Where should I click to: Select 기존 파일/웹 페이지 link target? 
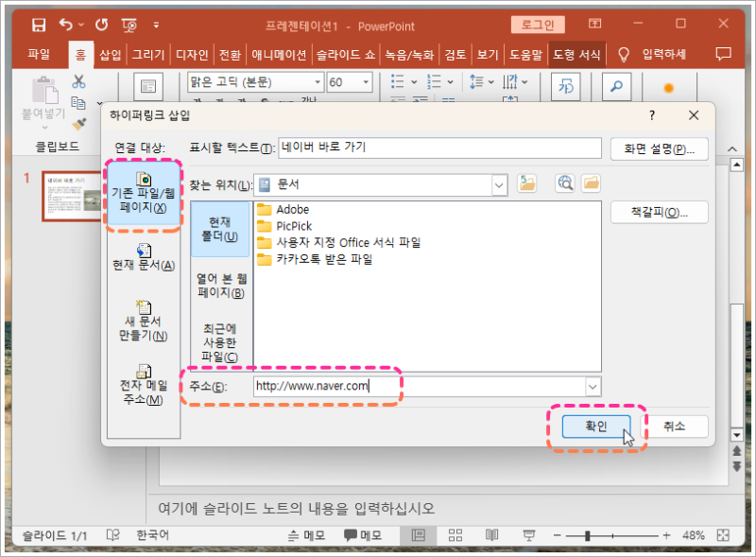click(144, 194)
